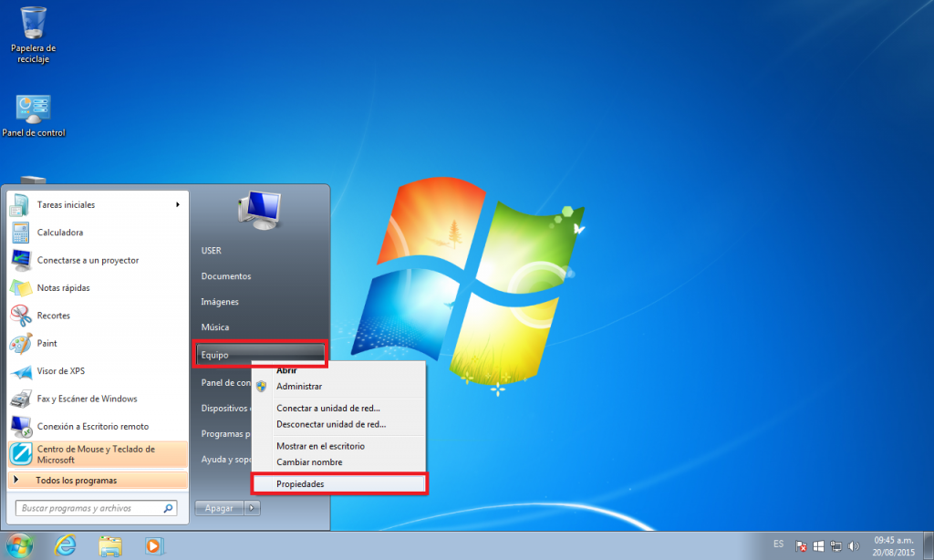Click the Fax y Escáner de Windows icon
934x560 pixels.
pyautogui.click(x=21, y=399)
